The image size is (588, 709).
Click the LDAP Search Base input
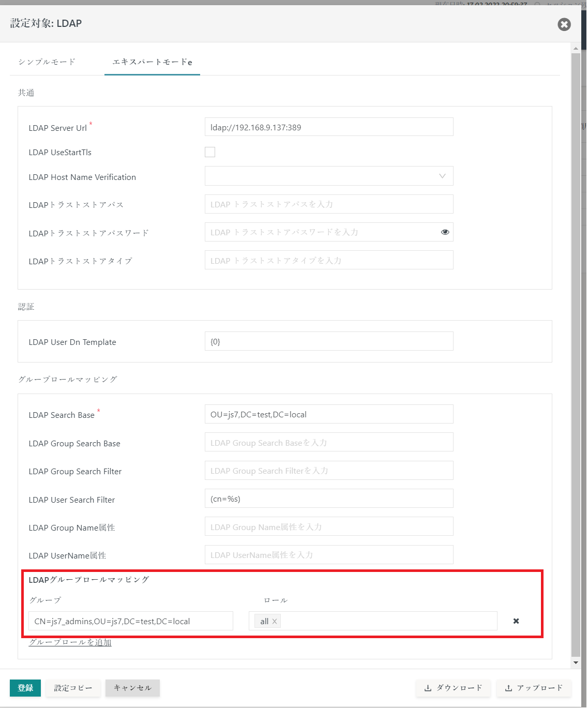pyautogui.click(x=329, y=414)
